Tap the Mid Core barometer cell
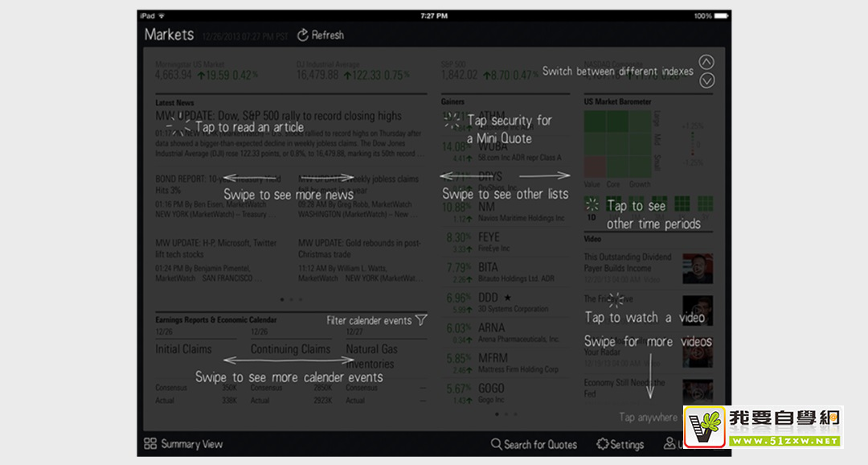 pyautogui.click(x=617, y=144)
